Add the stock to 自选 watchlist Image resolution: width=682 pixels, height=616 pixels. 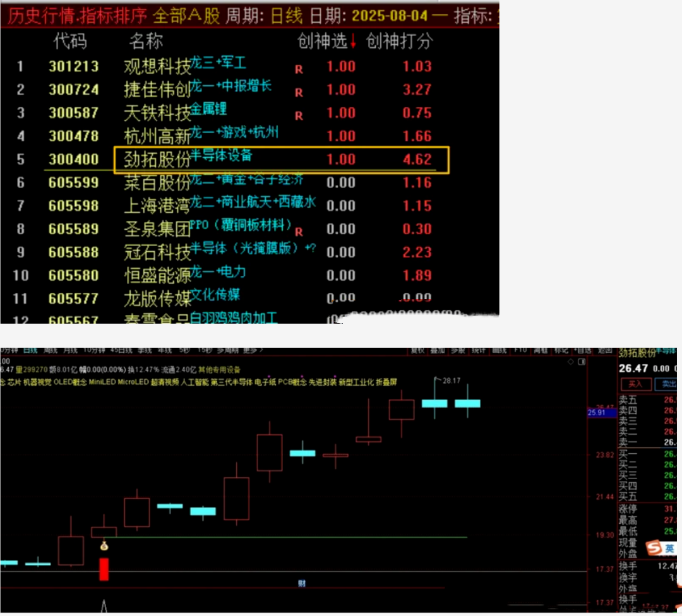[x=585, y=350]
